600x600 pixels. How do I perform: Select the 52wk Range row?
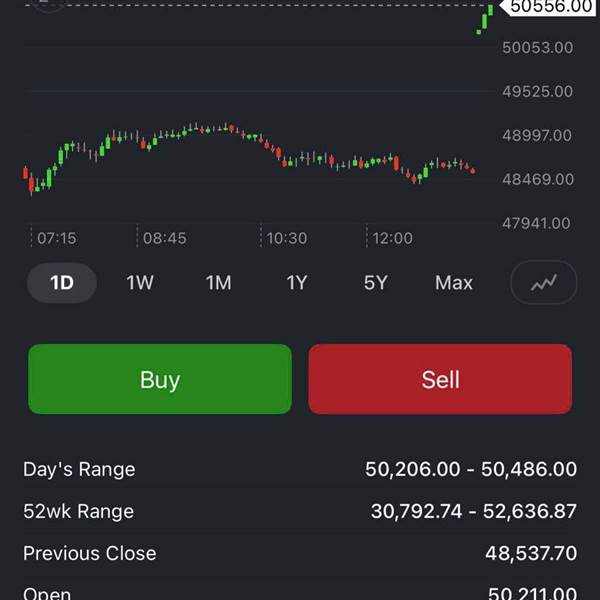coord(300,511)
